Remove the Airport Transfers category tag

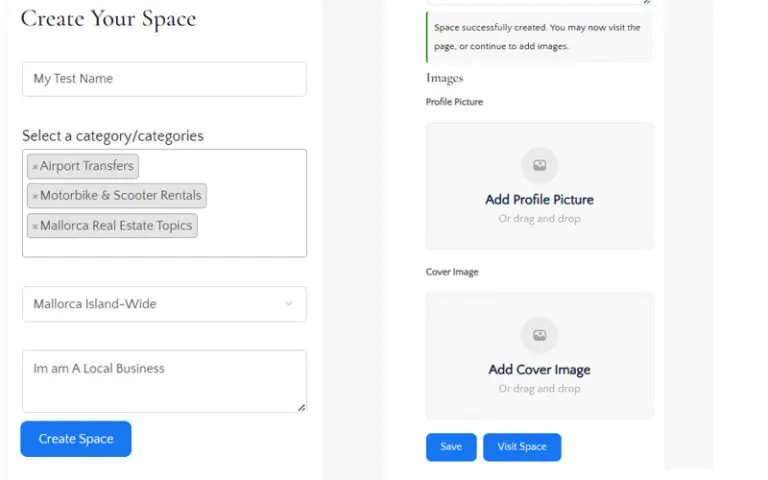(35, 167)
